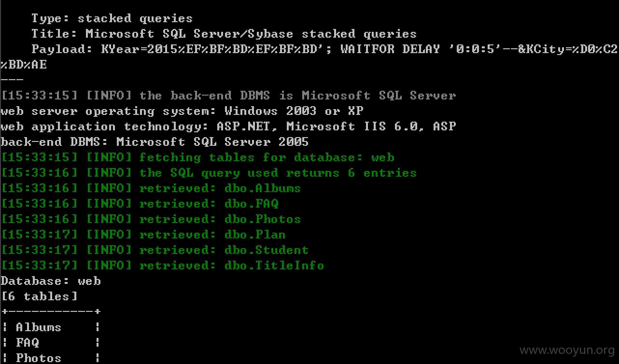Click the retrieved dbo.TitleInfo log entry
The width and height of the screenshot is (619, 364).
click(162, 266)
